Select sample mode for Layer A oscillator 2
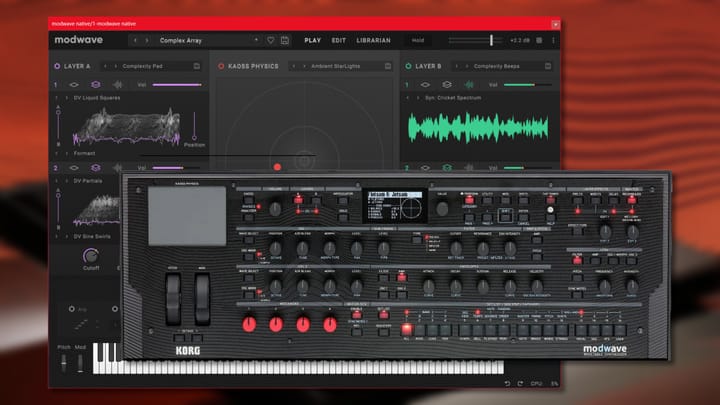Screen dimensions: 720x405 (118, 168)
